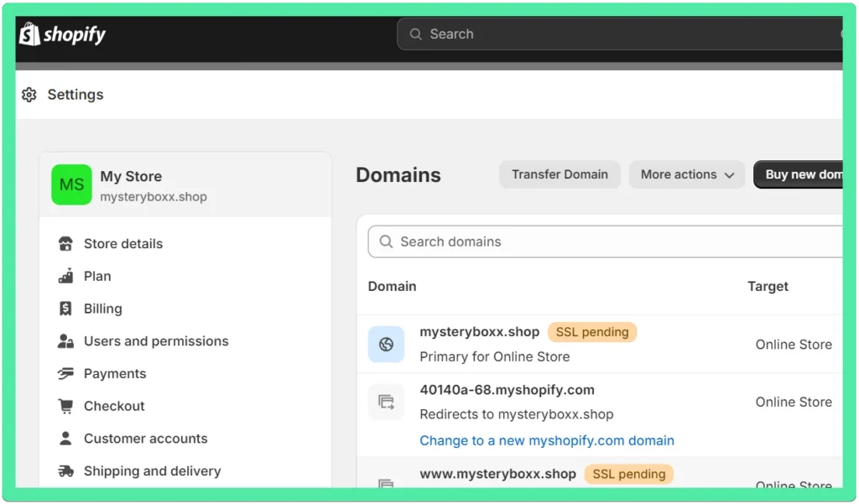Viewport: 859px width, 504px height.
Task: Select the Checkout cart icon
Action: pyautogui.click(x=65, y=406)
